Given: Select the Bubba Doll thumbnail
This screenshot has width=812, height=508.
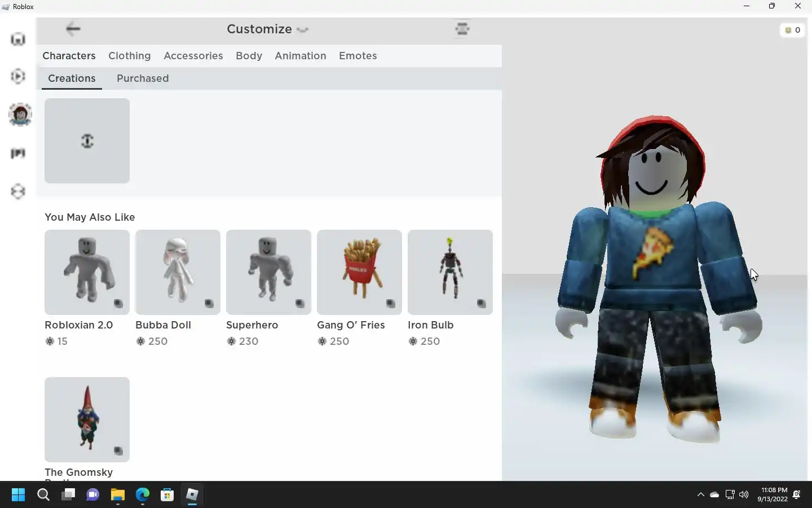Looking at the screenshot, I should [178, 272].
